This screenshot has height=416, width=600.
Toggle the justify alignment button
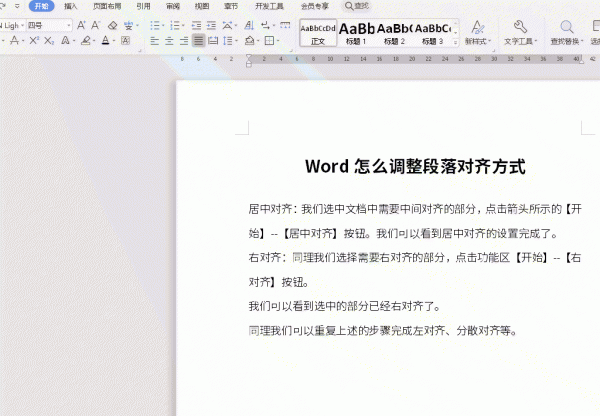pyautogui.click(x=199, y=41)
